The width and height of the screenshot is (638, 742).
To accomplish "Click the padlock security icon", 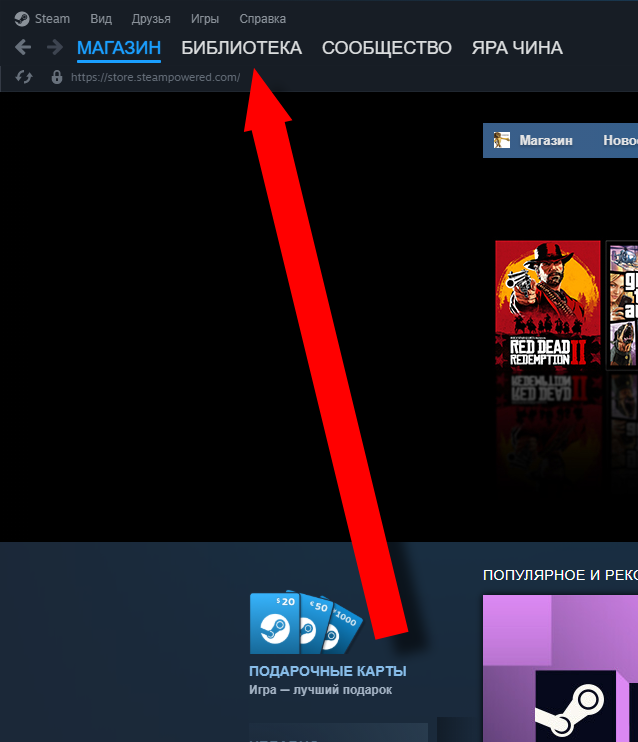I will tap(57, 77).
